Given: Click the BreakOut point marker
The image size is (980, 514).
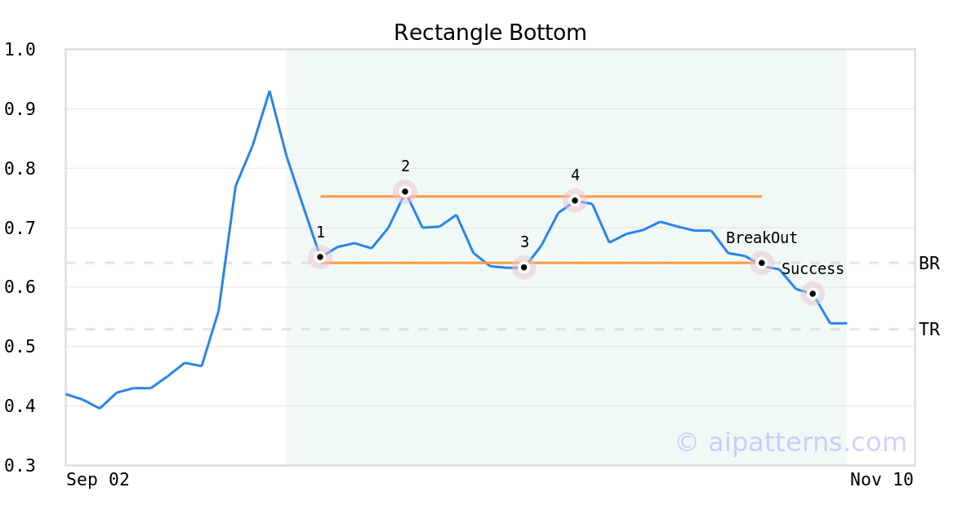Looking at the screenshot, I should click(x=762, y=263).
